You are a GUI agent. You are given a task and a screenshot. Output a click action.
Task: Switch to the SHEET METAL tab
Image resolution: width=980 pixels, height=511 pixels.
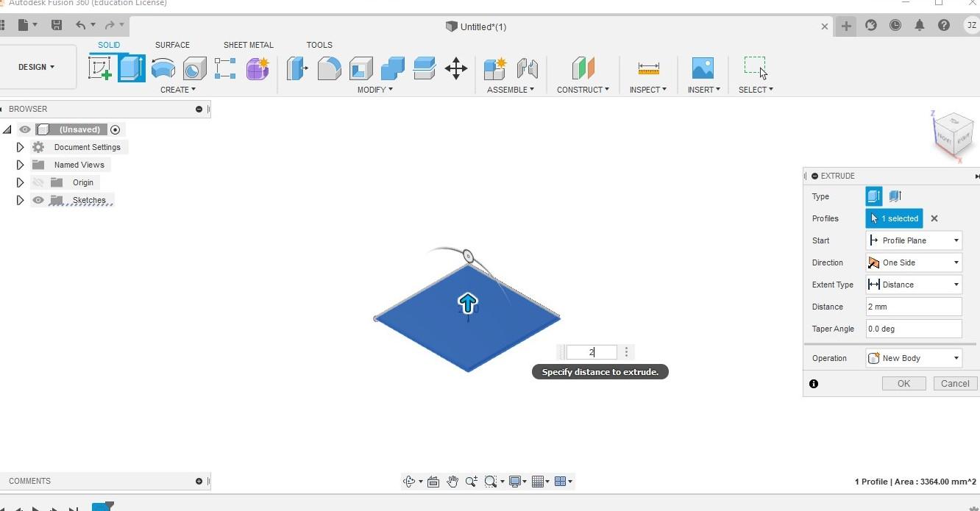[x=248, y=45]
